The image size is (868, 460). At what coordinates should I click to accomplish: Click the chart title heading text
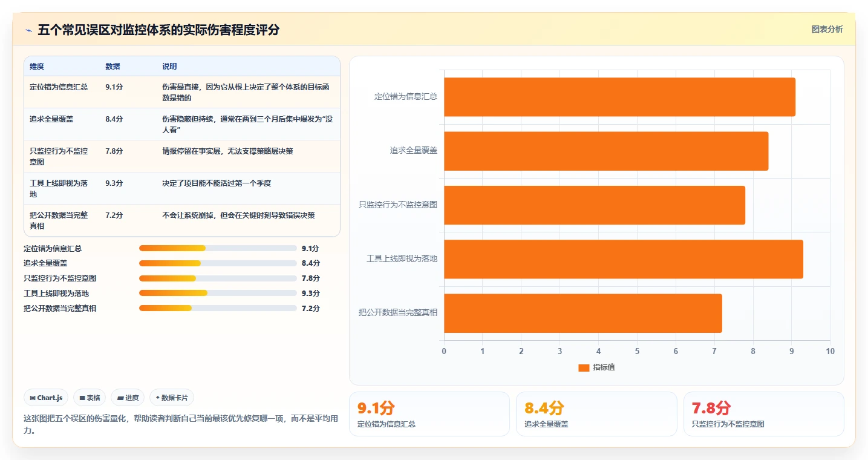point(158,30)
